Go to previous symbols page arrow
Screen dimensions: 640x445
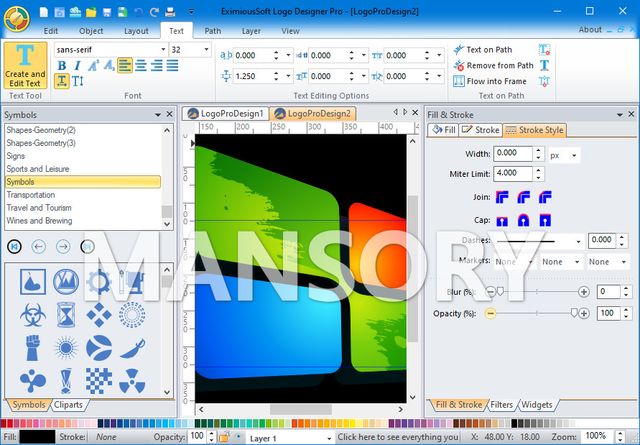39,246
